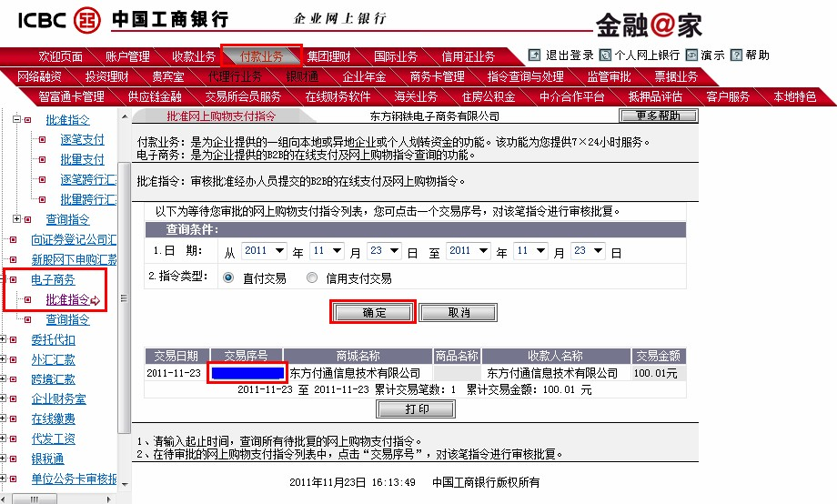The image size is (837, 504).
Task: Open the 投资理财 tab
Action: pos(107,77)
